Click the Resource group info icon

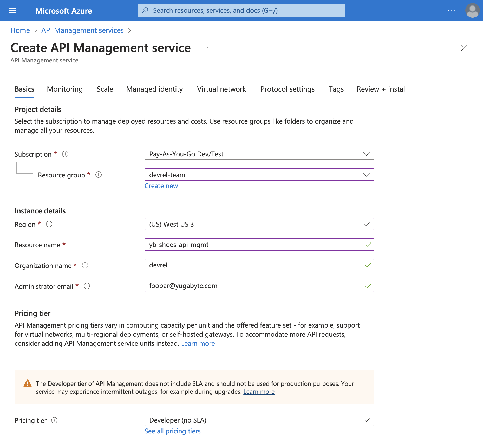(x=98, y=175)
